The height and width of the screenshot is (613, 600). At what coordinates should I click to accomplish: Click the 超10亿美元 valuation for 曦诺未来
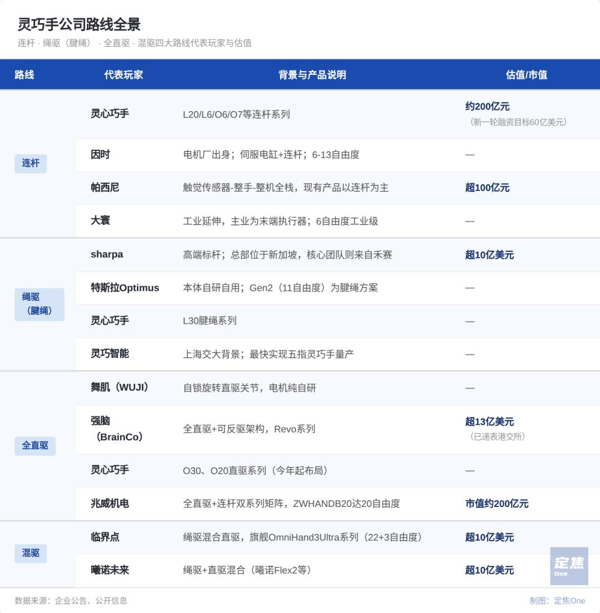[489, 570]
